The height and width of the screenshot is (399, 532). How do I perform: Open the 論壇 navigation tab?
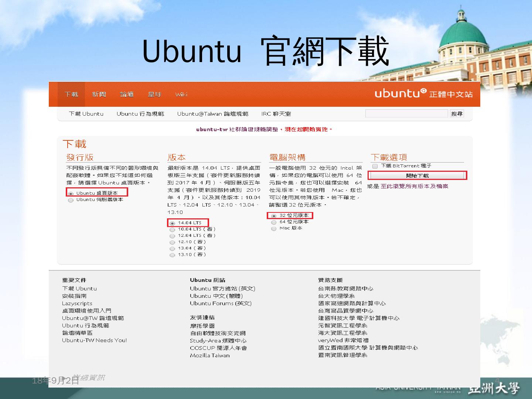coord(127,95)
